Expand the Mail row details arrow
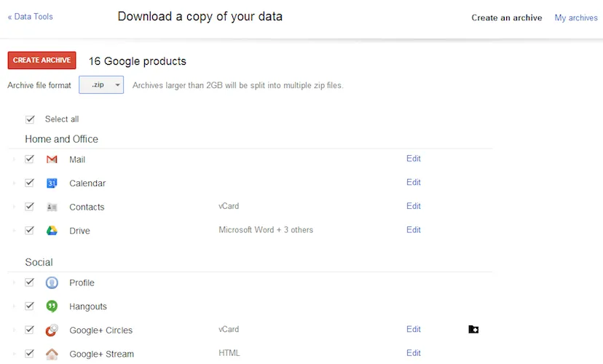Image resolution: width=603 pixels, height=364 pixels. (13, 159)
